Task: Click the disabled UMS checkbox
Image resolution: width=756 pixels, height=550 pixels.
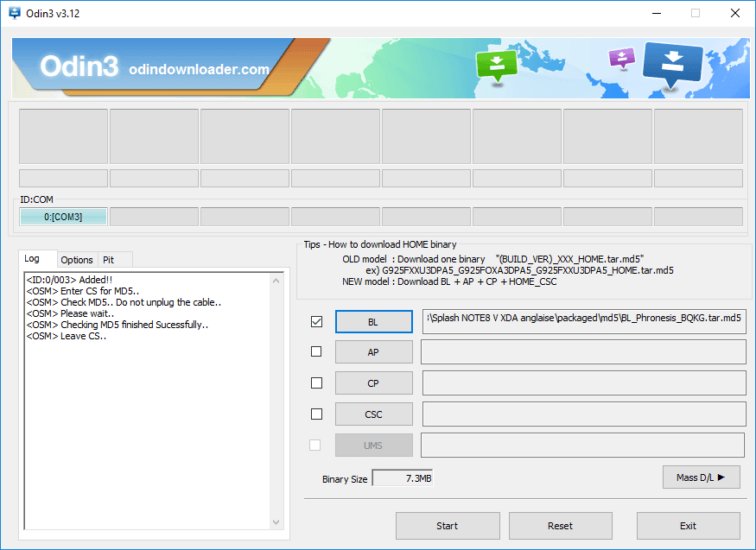Action: pyautogui.click(x=314, y=445)
